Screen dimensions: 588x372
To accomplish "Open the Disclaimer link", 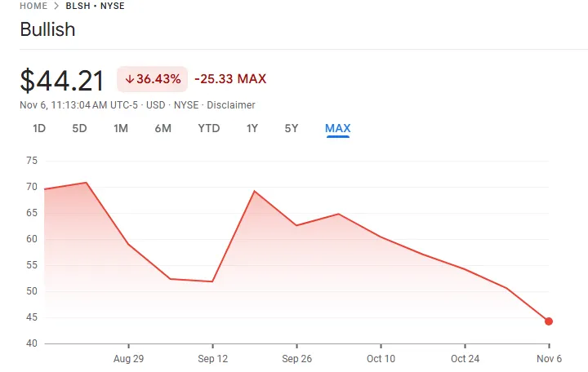I will coord(231,105).
